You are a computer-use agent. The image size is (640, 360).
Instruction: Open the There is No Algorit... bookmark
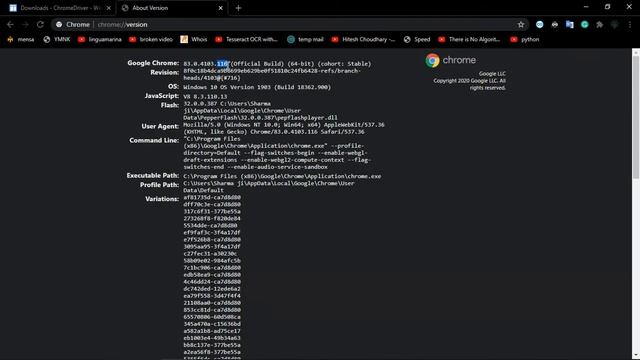(x=469, y=40)
